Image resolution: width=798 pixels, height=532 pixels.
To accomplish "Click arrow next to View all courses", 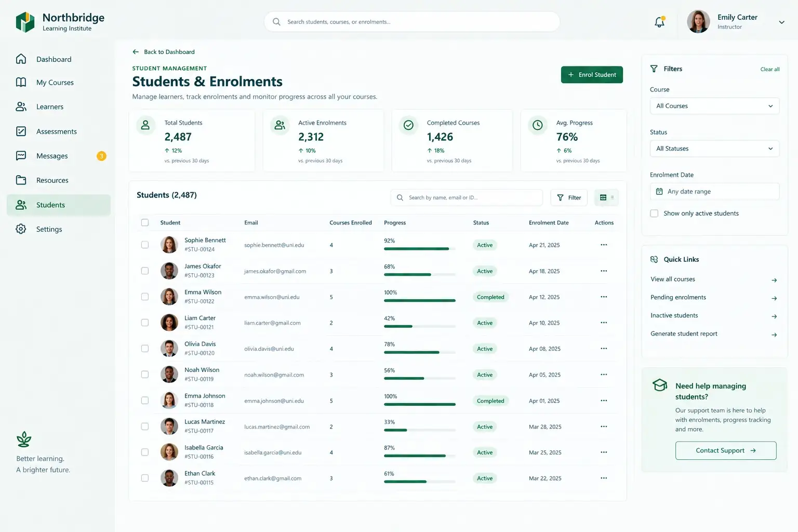I will (x=774, y=280).
